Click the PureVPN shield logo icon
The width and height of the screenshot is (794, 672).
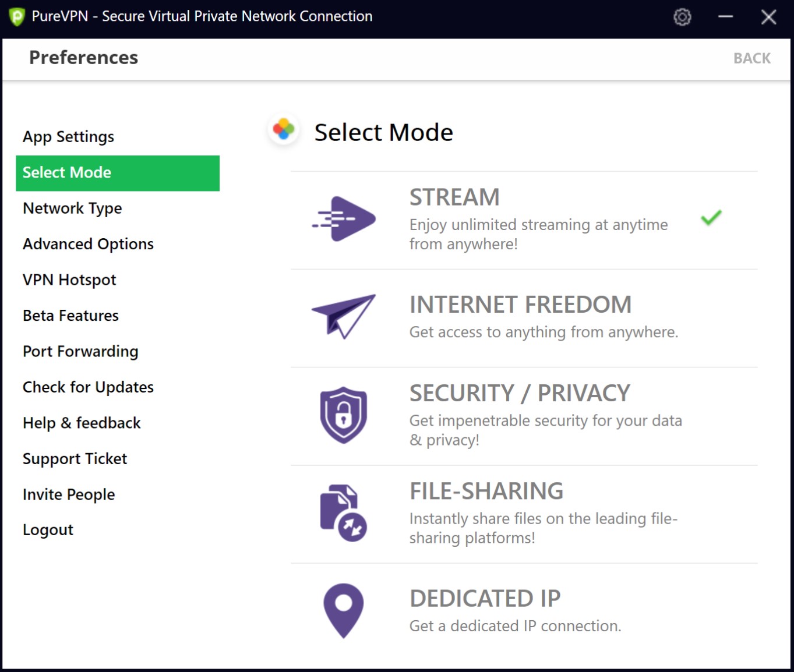pyautogui.click(x=17, y=17)
